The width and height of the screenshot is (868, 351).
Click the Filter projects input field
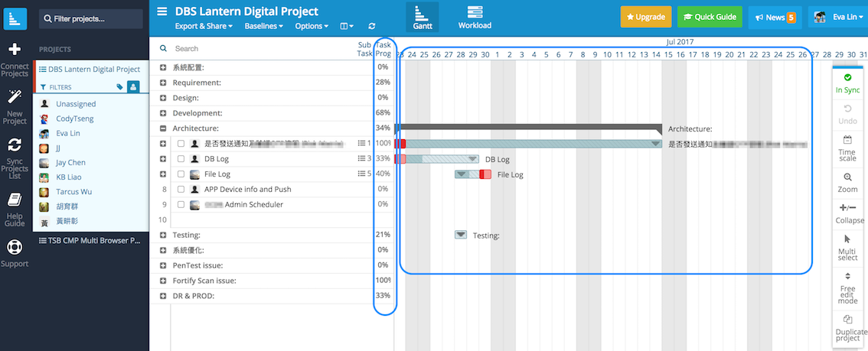pyautogui.click(x=91, y=19)
